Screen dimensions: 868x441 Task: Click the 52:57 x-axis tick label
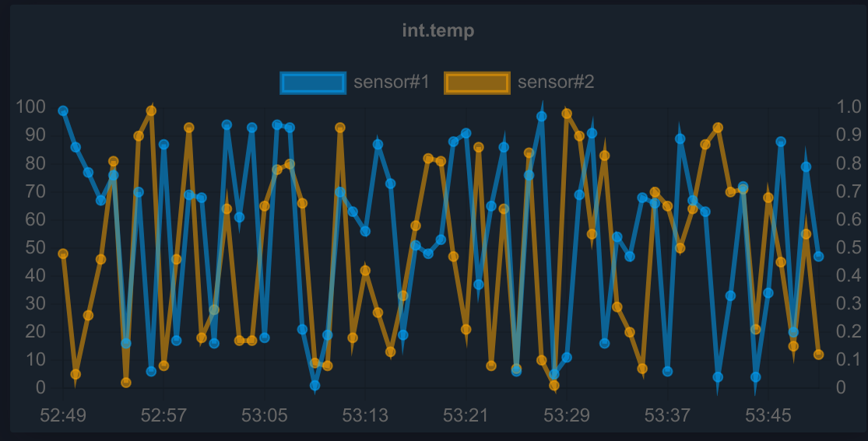coord(163,415)
